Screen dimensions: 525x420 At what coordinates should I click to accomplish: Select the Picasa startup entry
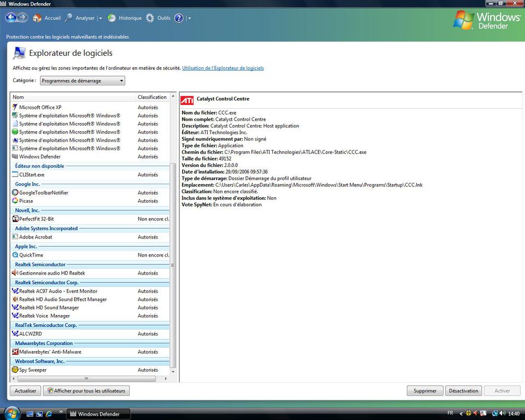[x=26, y=201]
